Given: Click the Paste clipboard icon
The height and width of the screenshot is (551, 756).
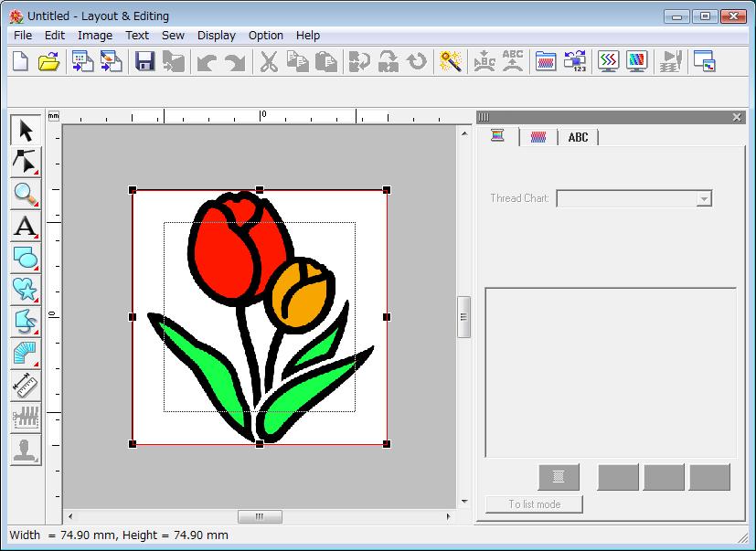Looking at the screenshot, I should click(326, 62).
